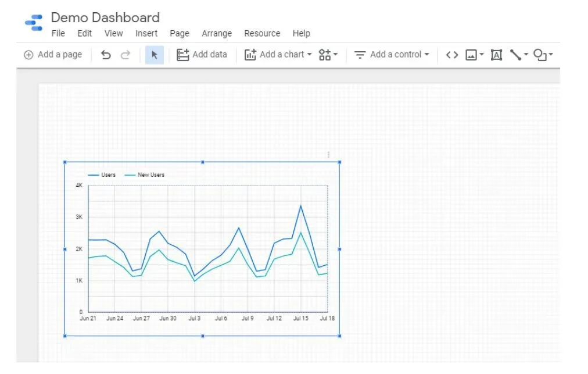
Task: Insert a text box
Action: (x=496, y=54)
